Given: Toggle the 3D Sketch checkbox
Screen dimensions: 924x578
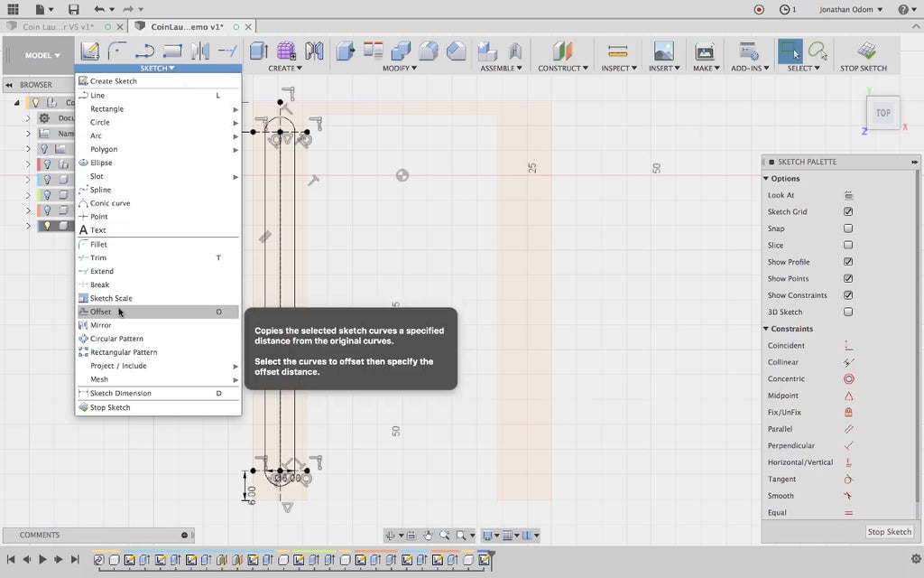Looking at the screenshot, I should (x=848, y=312).
